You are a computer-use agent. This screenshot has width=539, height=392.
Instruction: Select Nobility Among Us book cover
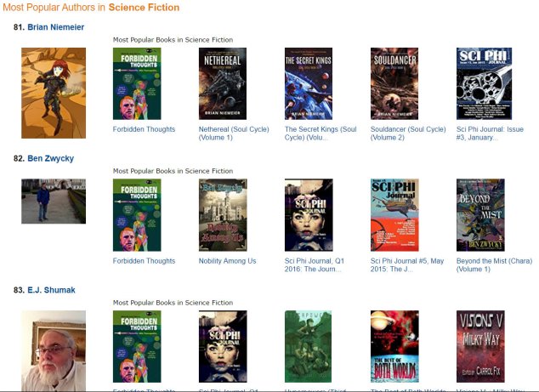pyautogui.click(x=223, y=215)
